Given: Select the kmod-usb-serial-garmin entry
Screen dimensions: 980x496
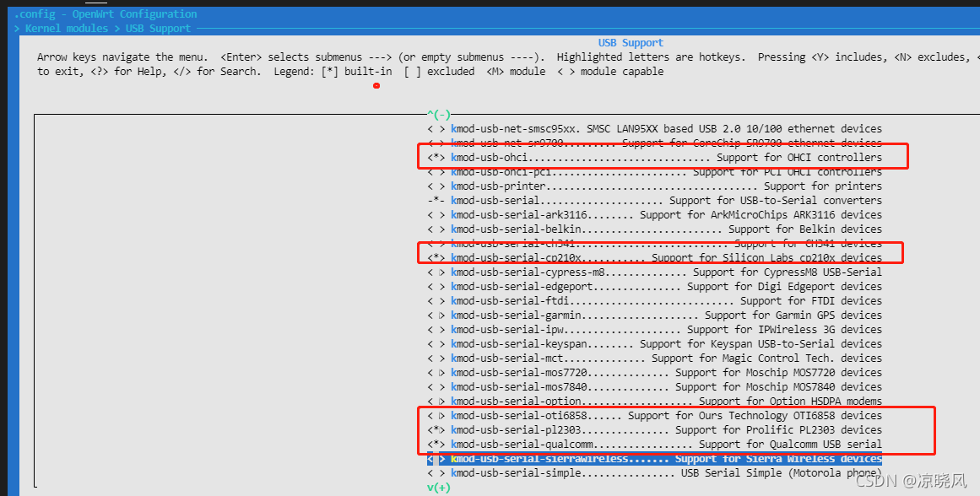Looking at the screenshot, I should coord(654,315).
